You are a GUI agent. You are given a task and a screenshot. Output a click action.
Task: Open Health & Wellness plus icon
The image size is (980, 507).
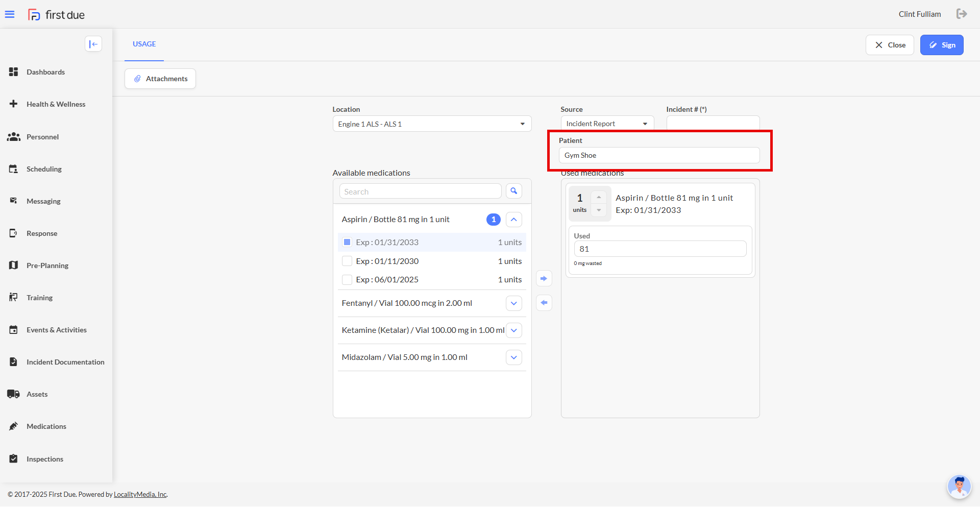pos(14,104)
